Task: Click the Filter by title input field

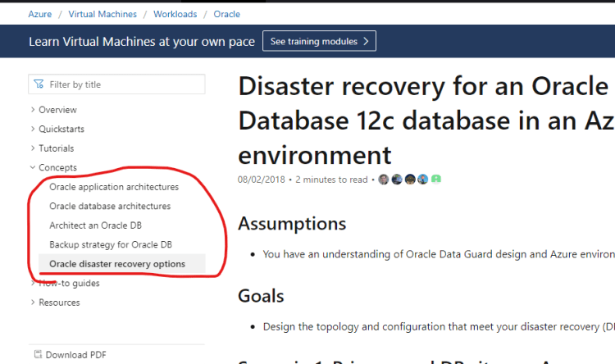Action: click(116, 84)
